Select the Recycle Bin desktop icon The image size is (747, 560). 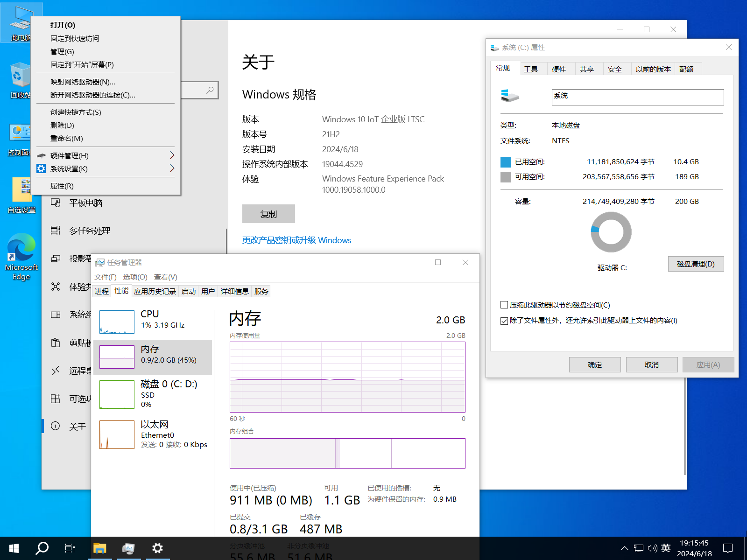(x=21, y=80)
